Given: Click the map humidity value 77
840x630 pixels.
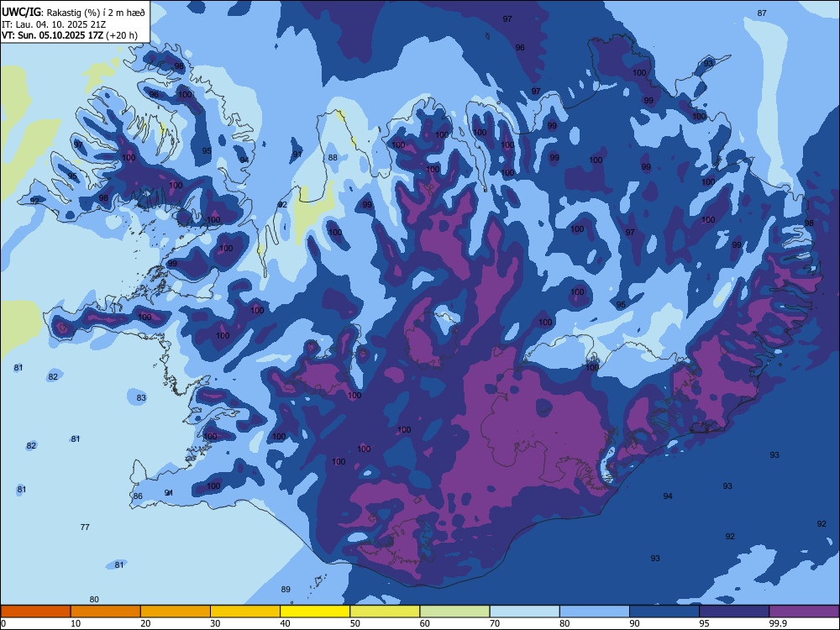Looking at the screenshot, I should coord(85,528).
